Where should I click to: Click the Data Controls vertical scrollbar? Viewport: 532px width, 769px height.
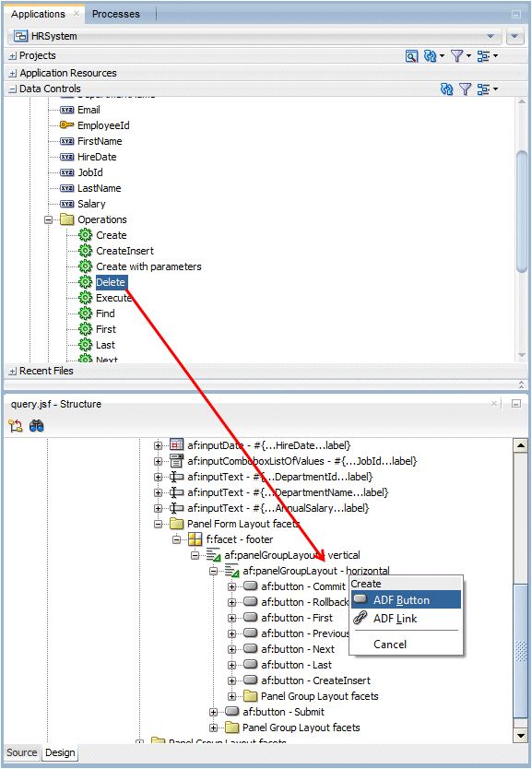tap(522, 211)
